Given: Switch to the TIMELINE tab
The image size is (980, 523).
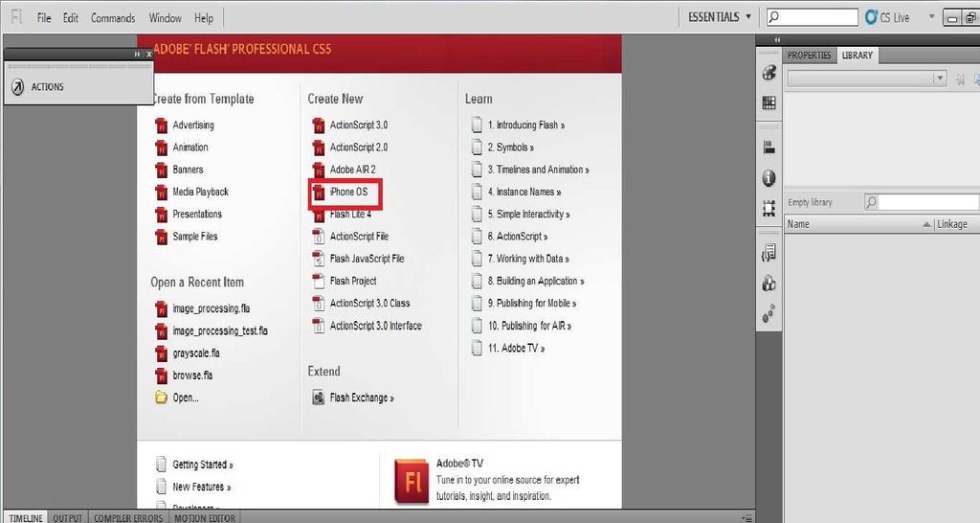Looking at the screenshot, I should 26,518.
